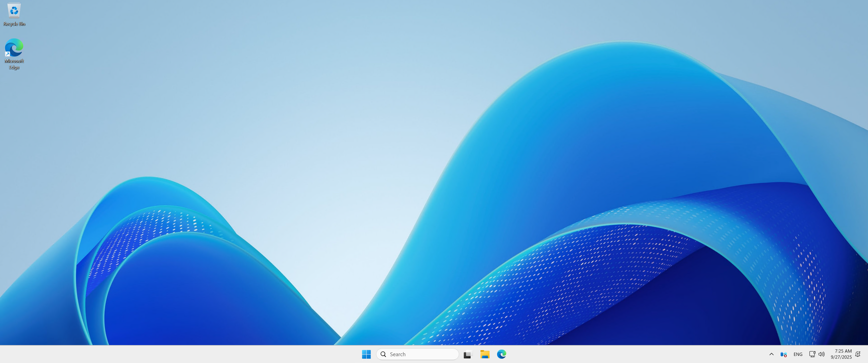Click the magnifier icon in the Search box
Screen dimensions: 868x363
coord(383,354)
